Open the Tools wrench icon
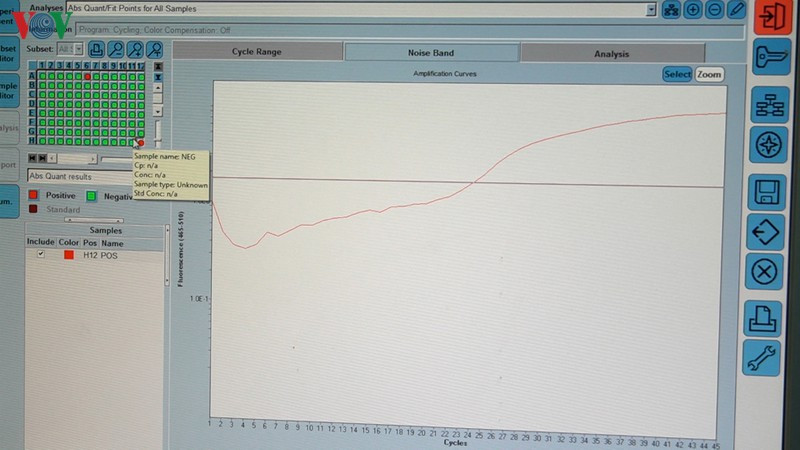 (x=761, y=357)
